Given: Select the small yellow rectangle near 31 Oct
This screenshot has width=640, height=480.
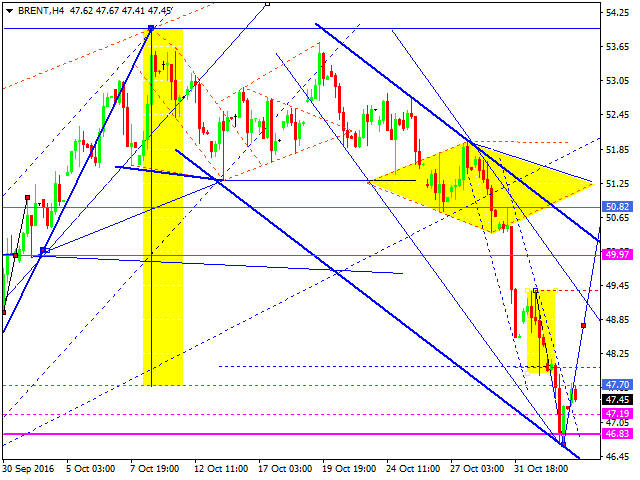Looking at the screenshot, I should tap(541, 331).
